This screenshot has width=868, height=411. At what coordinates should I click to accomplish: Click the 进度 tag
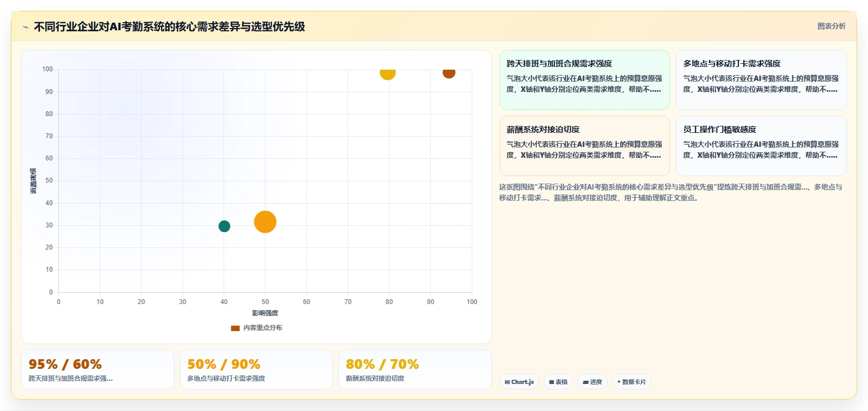click(x=592, y=382)
